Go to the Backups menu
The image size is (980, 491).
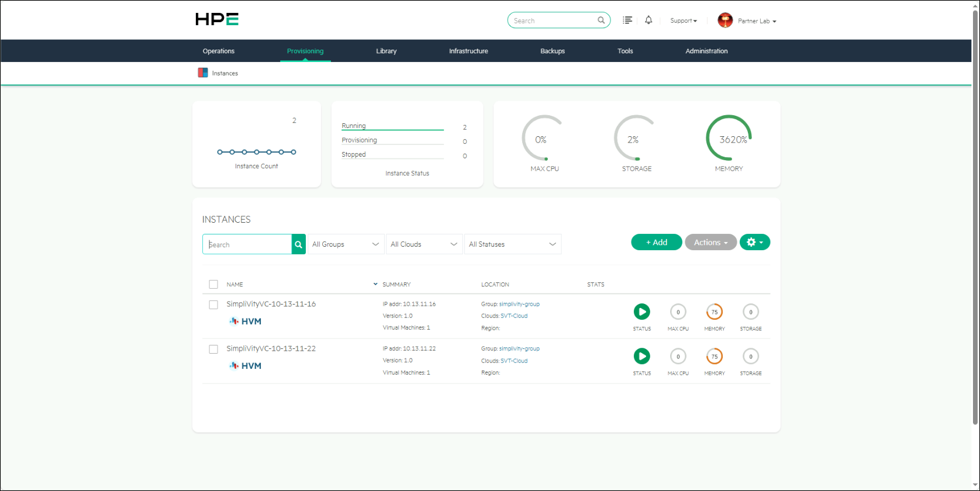tap(553, 51)
